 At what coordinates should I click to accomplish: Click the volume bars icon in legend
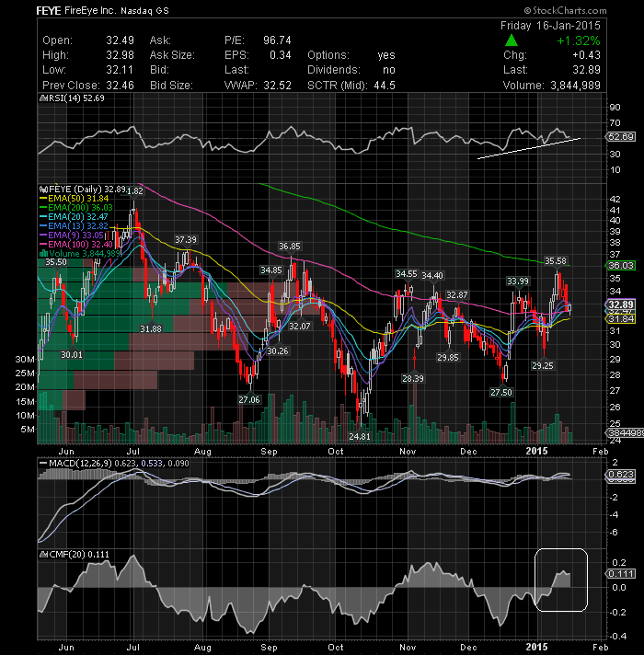point(43,254)
